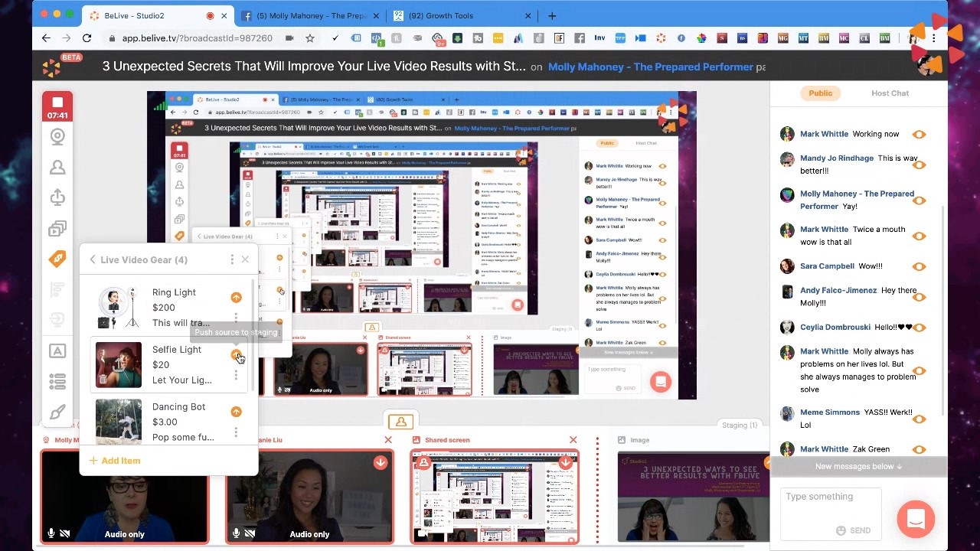Open the media gallery sidebar icon
The image size is (980, 551).
tap(57, 229)
